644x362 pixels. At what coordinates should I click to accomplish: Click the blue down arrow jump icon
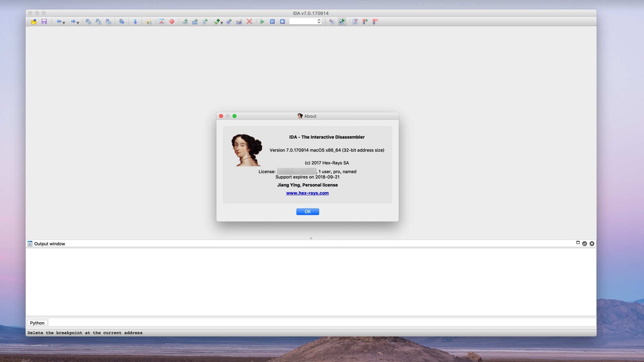tap(135, 21)
